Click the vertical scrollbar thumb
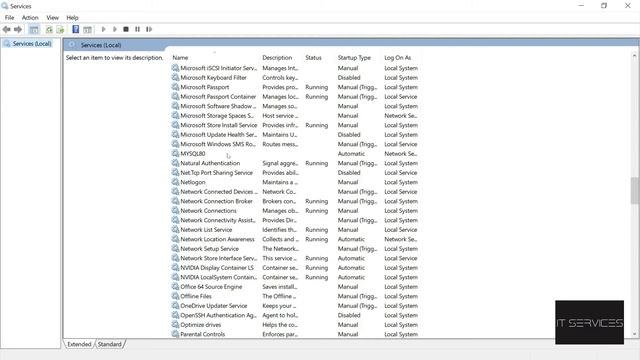 tap(634, 191)
